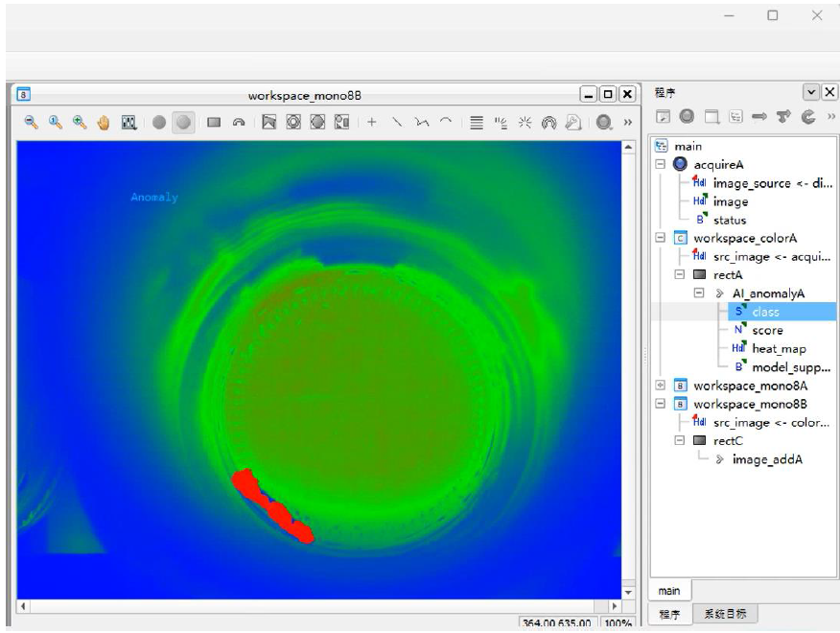This screenshot has height=633, width=840.
Task: Select the heat_map output item
Action: pos(779,349)
